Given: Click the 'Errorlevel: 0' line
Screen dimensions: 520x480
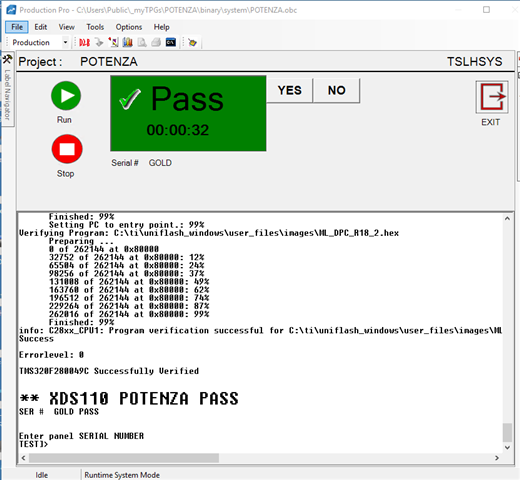Looking at the screenshot, I should 51,355.
